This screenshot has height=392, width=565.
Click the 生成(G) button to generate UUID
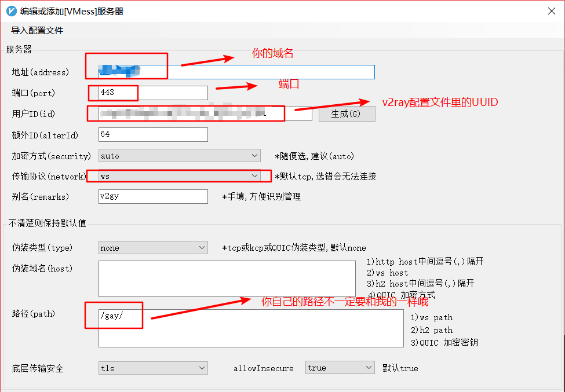pyautogui.click(x=345, y=114)
